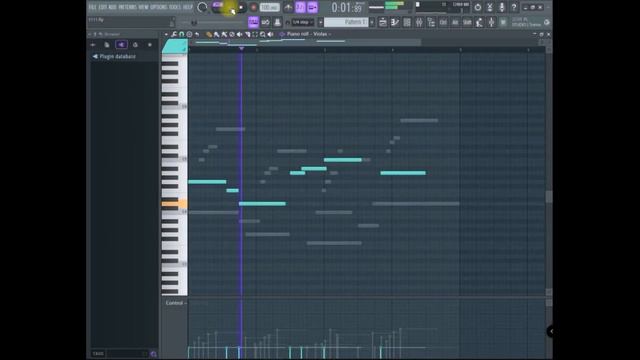This screenshot has width=640, height=360.
Task: Open the VIEW menu
Action: click(144, 7)
